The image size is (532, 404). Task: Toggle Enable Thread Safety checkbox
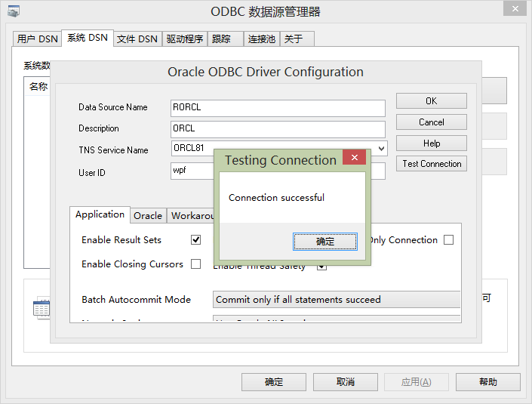(321, 267)
